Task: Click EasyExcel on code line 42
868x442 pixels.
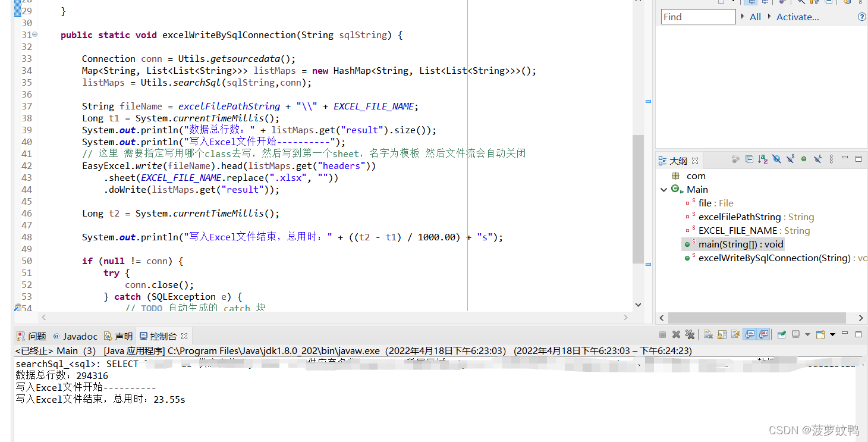Action: 106,166
